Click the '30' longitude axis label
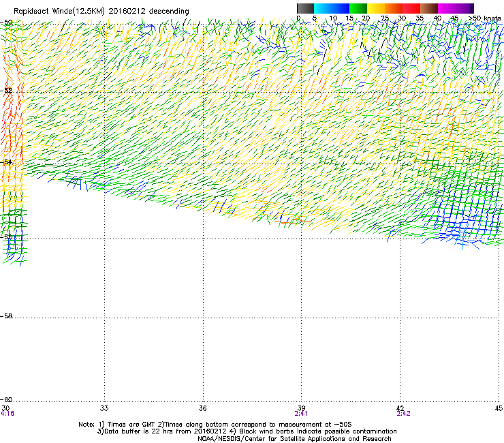The width and height of the screenshot is (504, 443). tap(5, 408)
